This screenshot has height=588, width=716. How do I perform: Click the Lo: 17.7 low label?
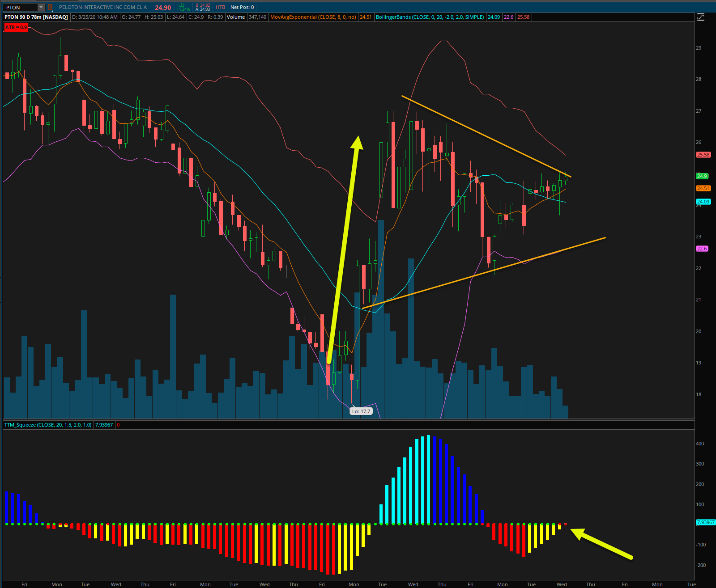pos(361,411)
